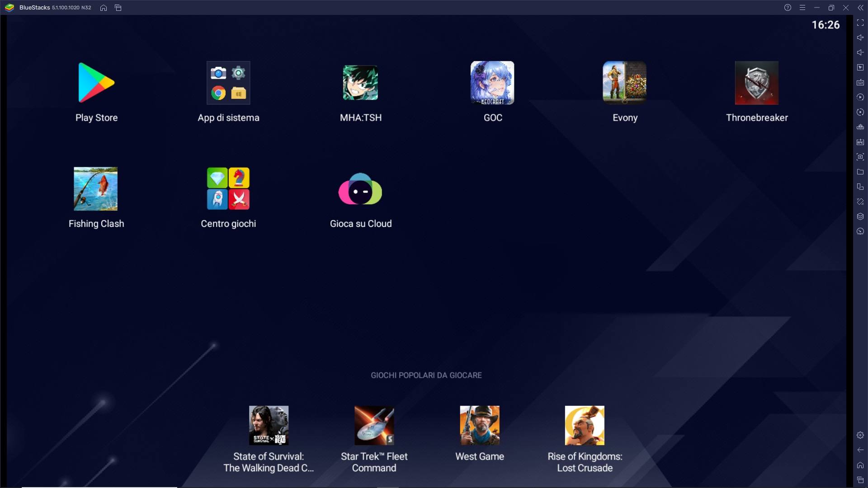Launch the Thronebreaker game
The height and width of the screenshot is (488, 868).
(x=757, y=83)
